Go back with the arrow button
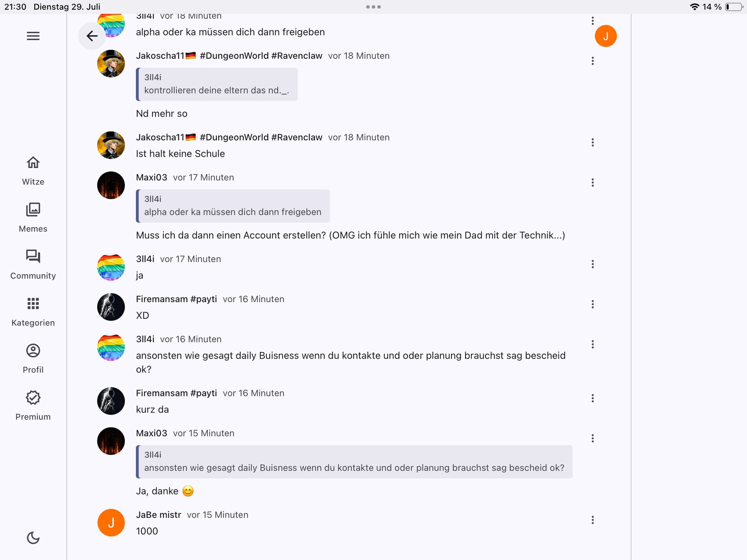The height and width of the screenshot is (560, 747). click(92, 36)
